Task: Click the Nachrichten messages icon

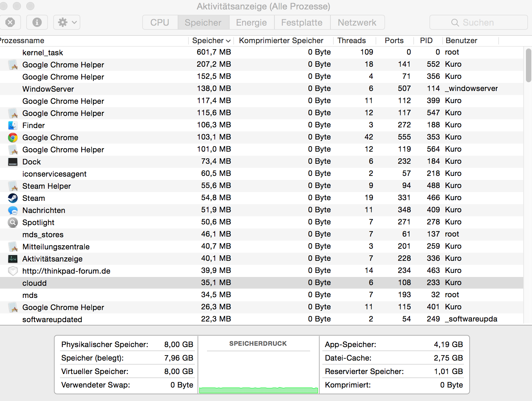Action: click(13, 210)
